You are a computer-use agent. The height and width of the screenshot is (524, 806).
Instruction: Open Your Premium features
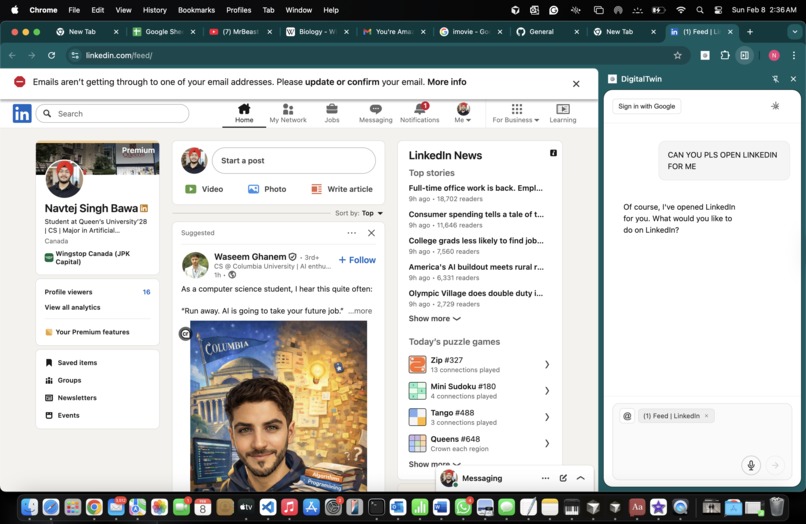tap(87, 332)
